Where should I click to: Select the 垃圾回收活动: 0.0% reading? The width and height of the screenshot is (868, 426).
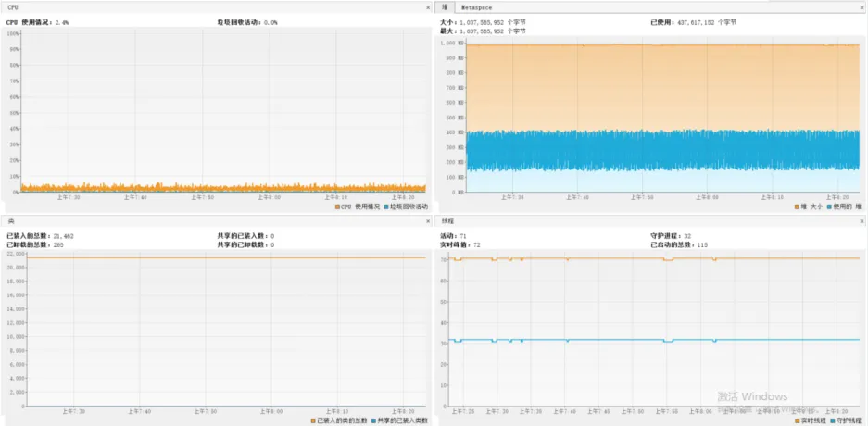click(247, 22)
